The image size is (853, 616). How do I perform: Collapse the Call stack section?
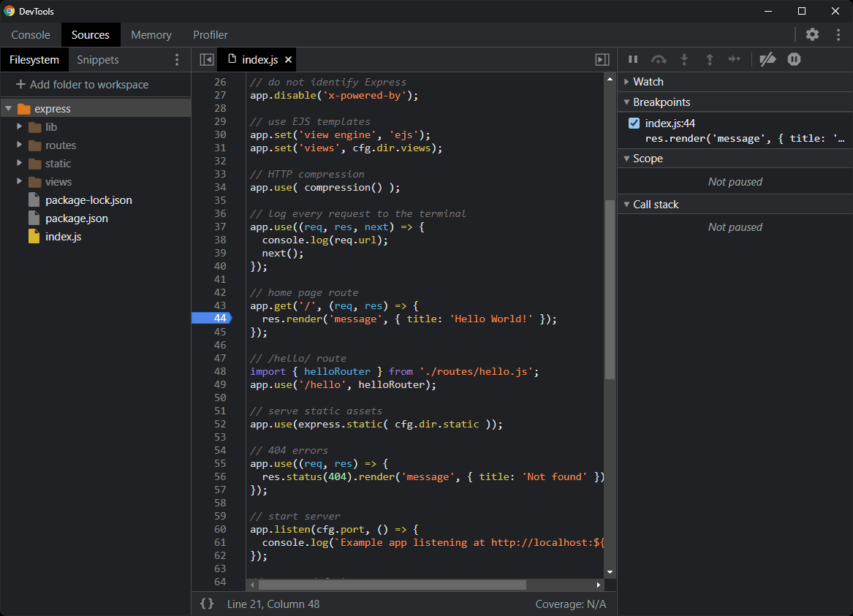tap(626, 204)
